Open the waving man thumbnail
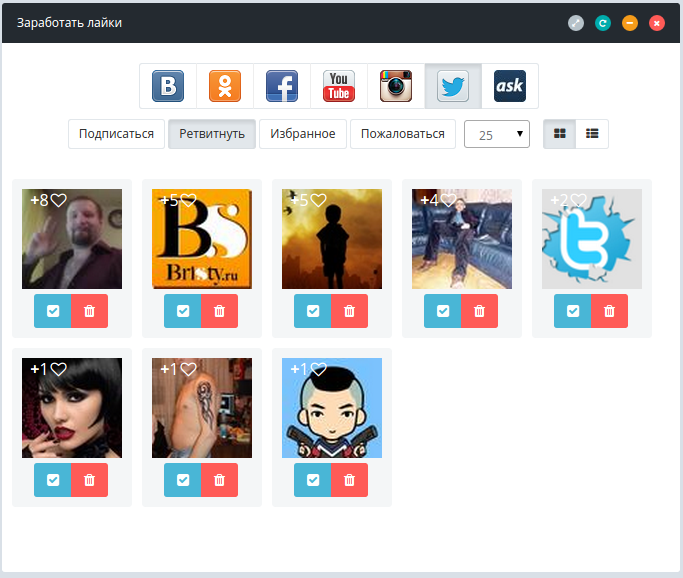 (72, 239)
